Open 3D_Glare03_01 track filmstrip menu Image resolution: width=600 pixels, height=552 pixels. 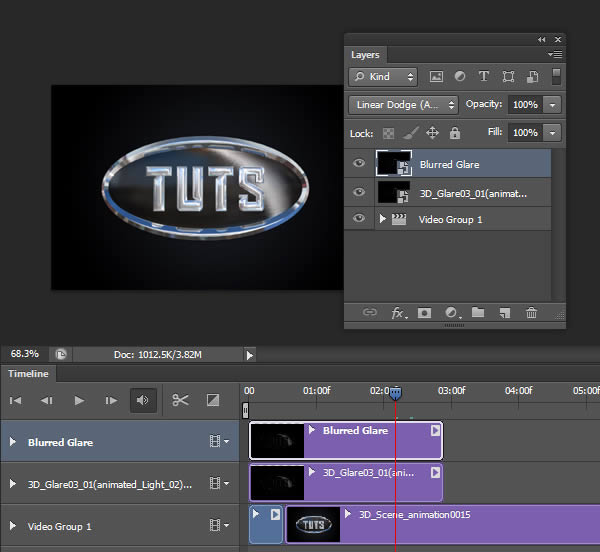(219, 484)
